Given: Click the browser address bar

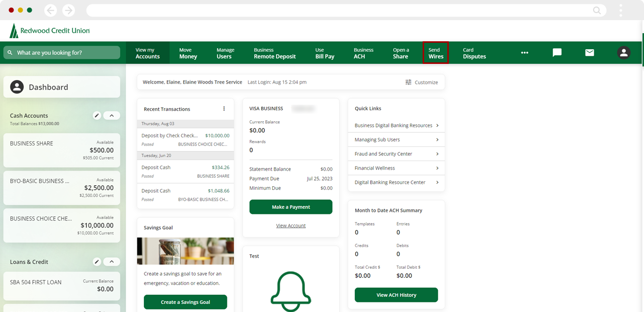Looking at the screenshot, I should (x=346, y=10).
